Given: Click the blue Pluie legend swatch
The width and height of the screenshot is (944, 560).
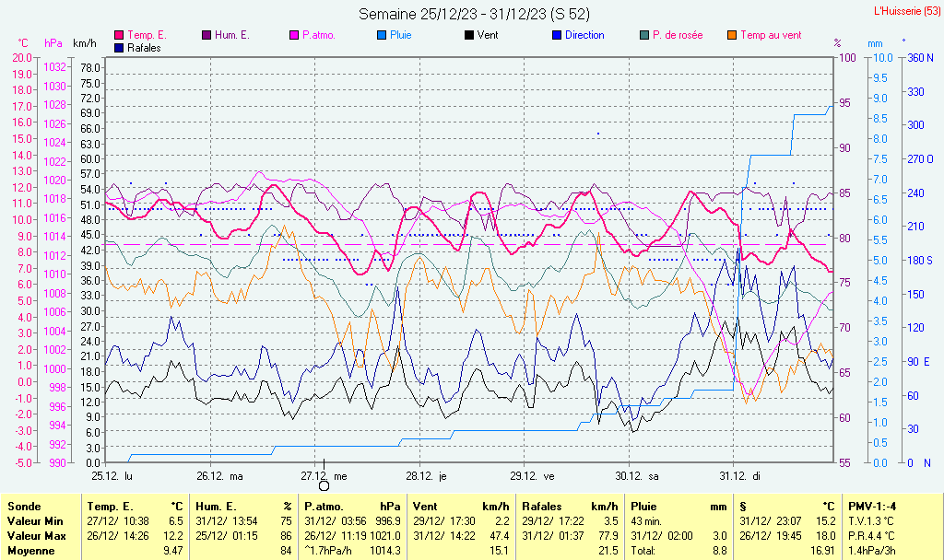Looking at the screenshot, I should click(382, 36).
